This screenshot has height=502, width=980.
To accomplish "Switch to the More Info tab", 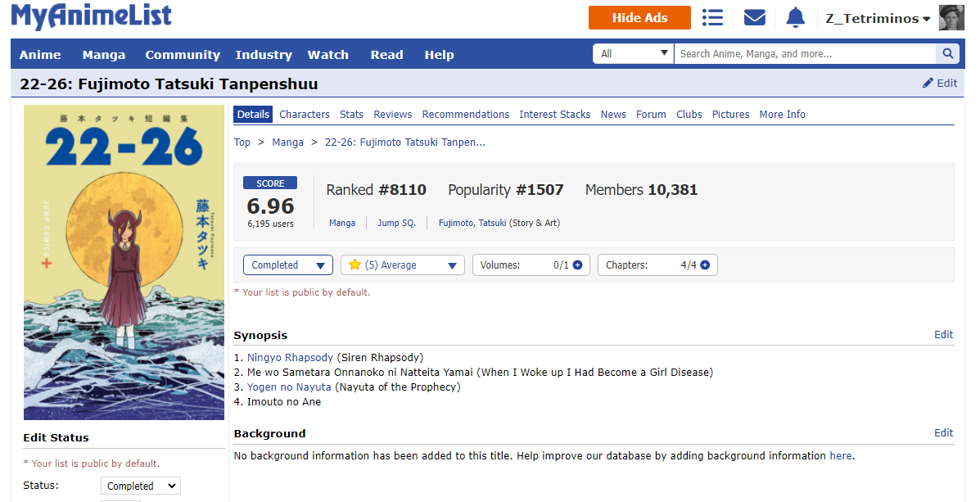I will 783,115.
